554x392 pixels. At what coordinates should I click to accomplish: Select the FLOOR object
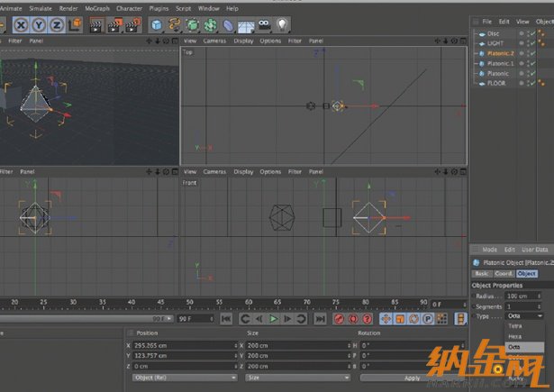(496, 84)
